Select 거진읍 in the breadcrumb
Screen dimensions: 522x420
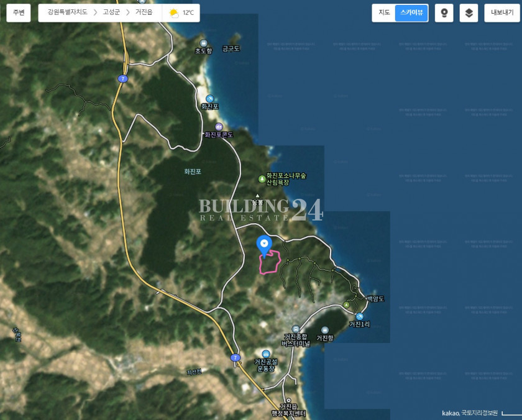click(146, 12)
